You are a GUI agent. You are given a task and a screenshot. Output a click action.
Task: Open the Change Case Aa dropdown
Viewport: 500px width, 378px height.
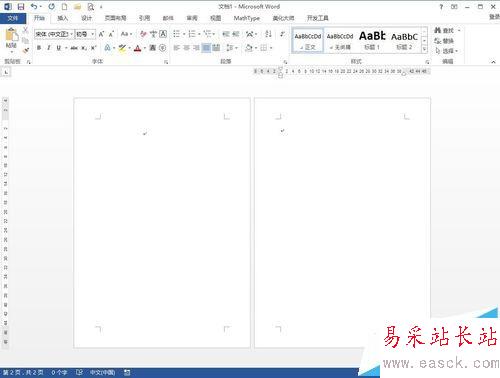126,34
